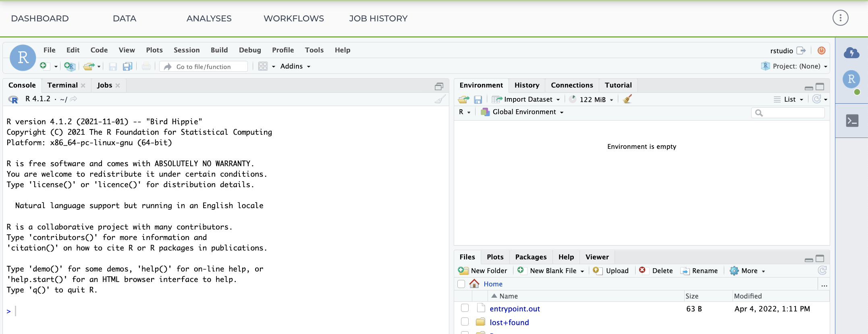Click the refresh environment icon
The image size is (868, 334).
pos(817,99)
